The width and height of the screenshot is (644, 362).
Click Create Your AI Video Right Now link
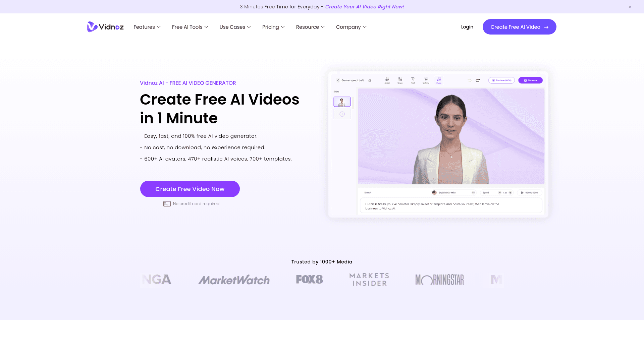(x=364, y=7)
